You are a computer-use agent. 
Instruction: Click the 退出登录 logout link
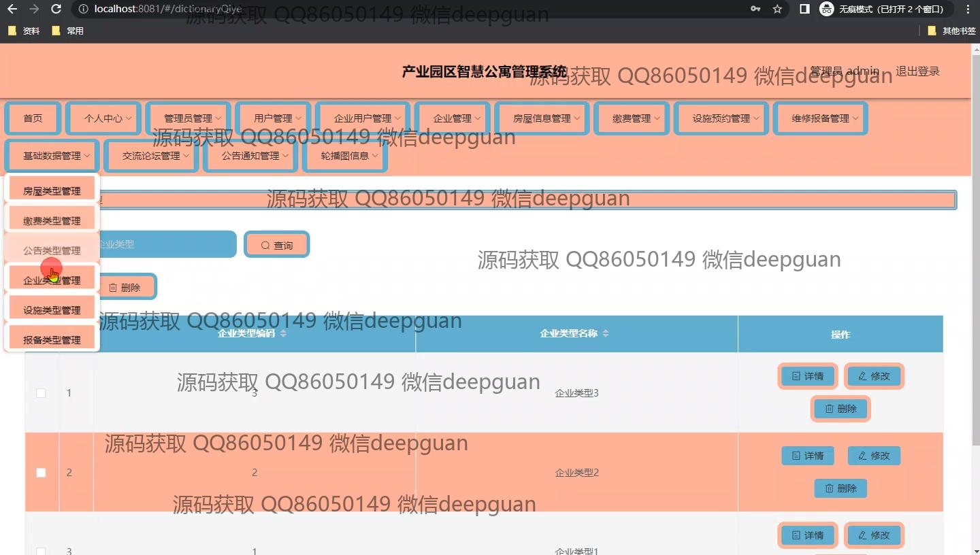(917, 71)
